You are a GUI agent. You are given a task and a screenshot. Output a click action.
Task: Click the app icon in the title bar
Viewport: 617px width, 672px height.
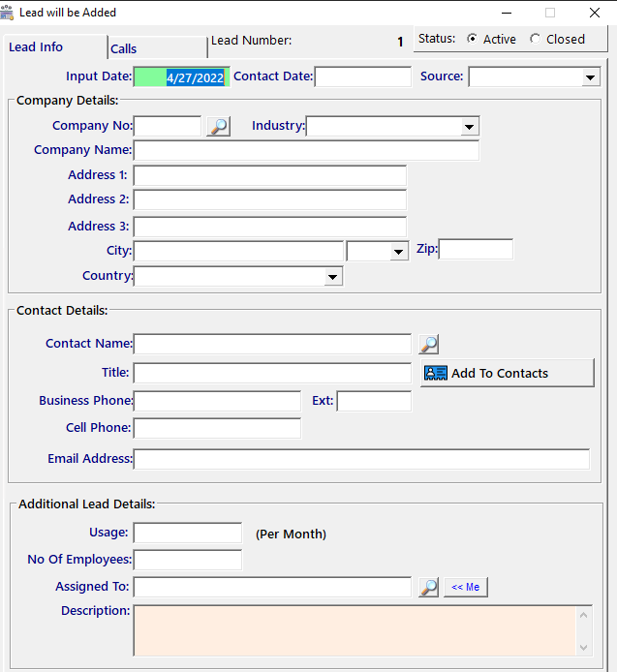(7, 13)
